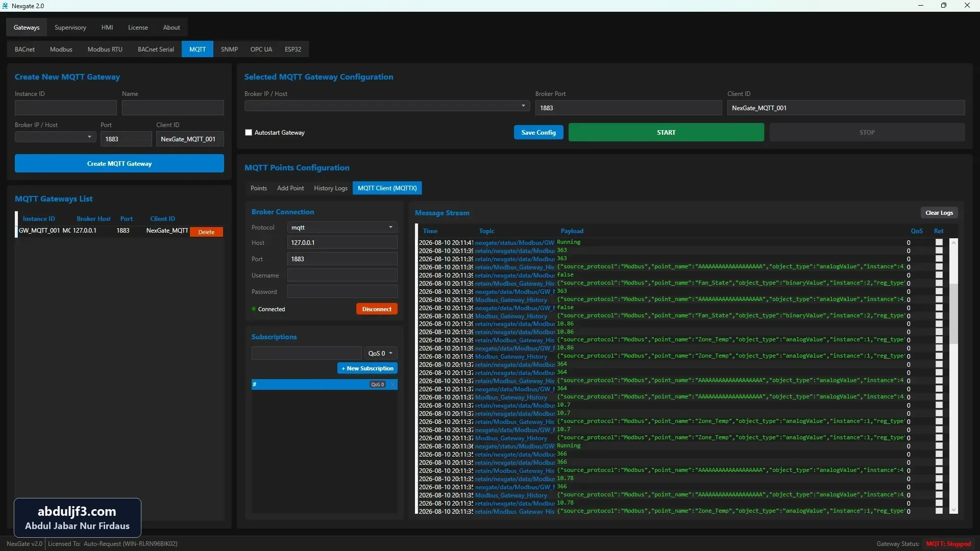
Task: Click the Nexgate app icon in title bar
Action: tap(6, 6)
